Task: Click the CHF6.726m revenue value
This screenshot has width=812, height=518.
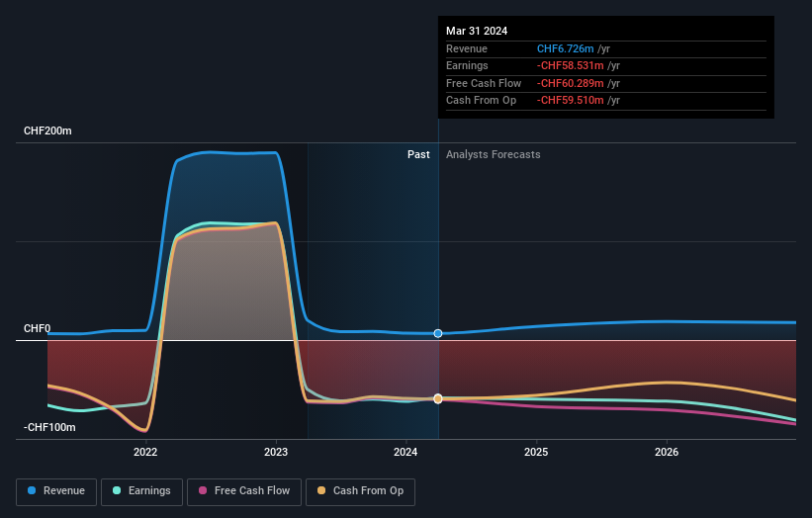Action: point(566,48)
